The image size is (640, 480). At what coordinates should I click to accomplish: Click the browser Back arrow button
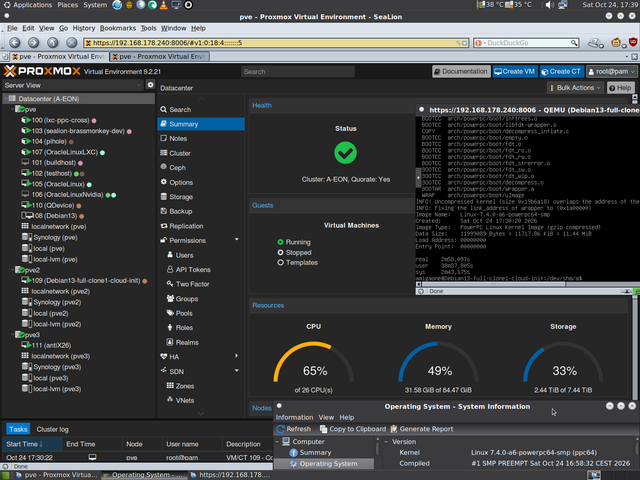(15, 42)
